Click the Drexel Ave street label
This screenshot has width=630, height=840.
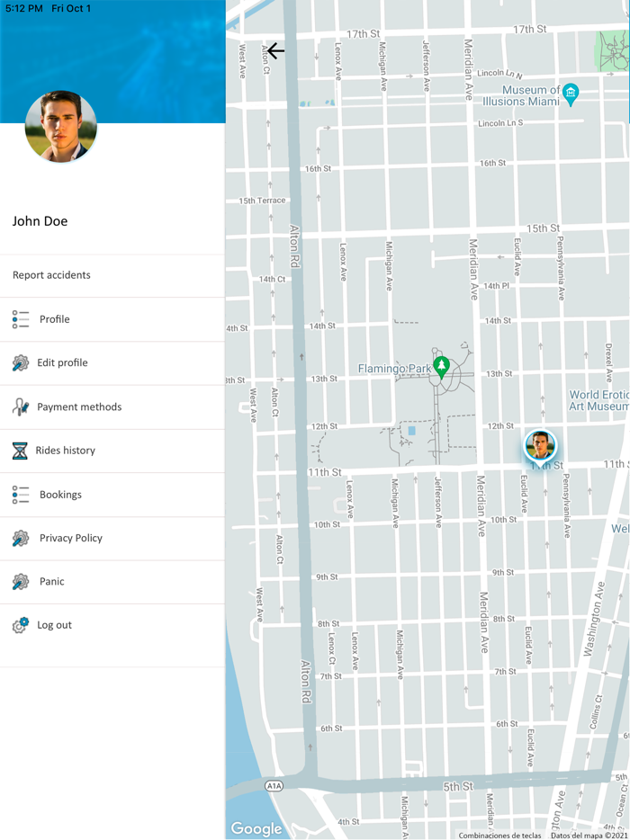pos(608,362)
